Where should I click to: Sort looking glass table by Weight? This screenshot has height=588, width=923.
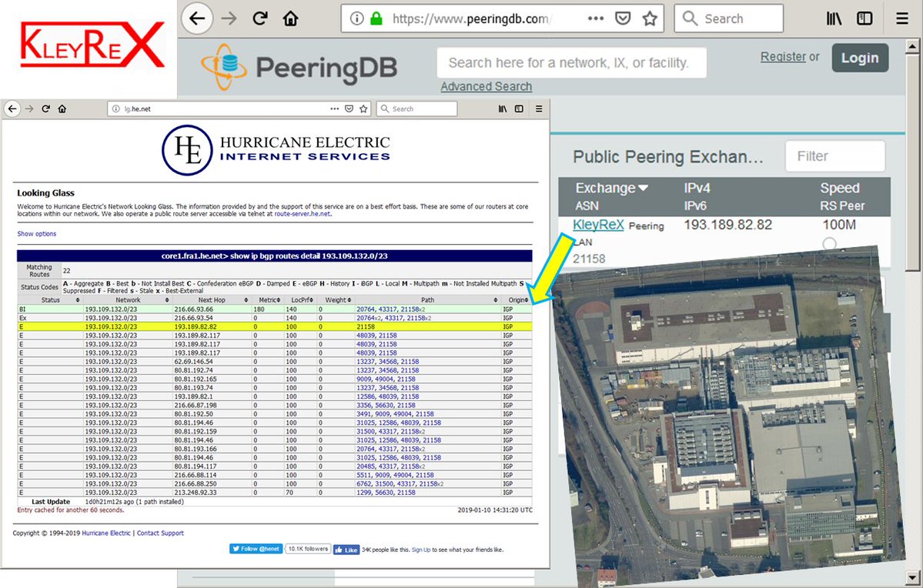tap(336, 300)
